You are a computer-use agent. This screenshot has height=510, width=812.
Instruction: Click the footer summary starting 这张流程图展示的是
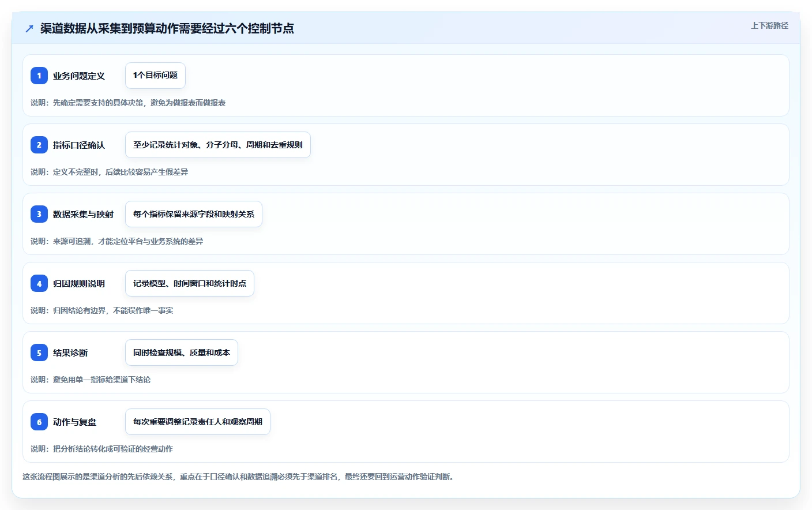[239, 477]
